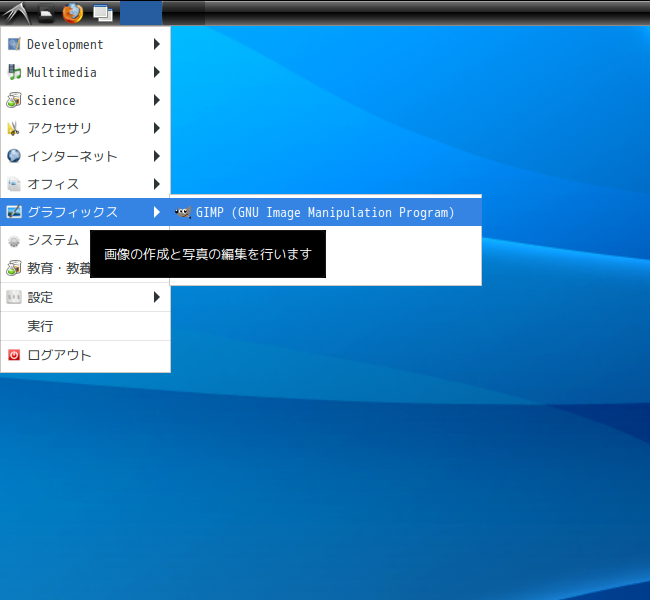Expand the インターネット submenu arrow
The height and width of the screenshot is (600, 650).
157,156
